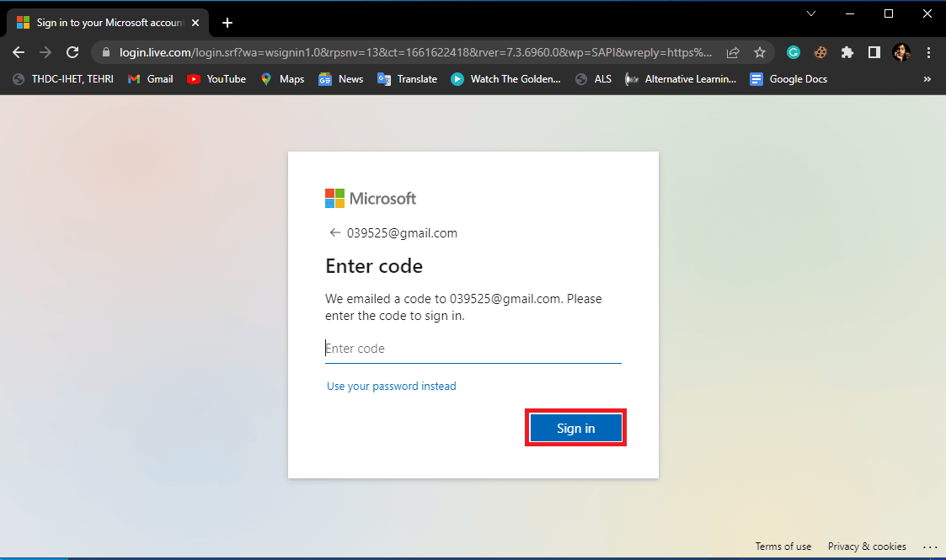The width and height of the screenshot is (946, 560).
Task: Open Translate bookmark
Action: (407, 79)
